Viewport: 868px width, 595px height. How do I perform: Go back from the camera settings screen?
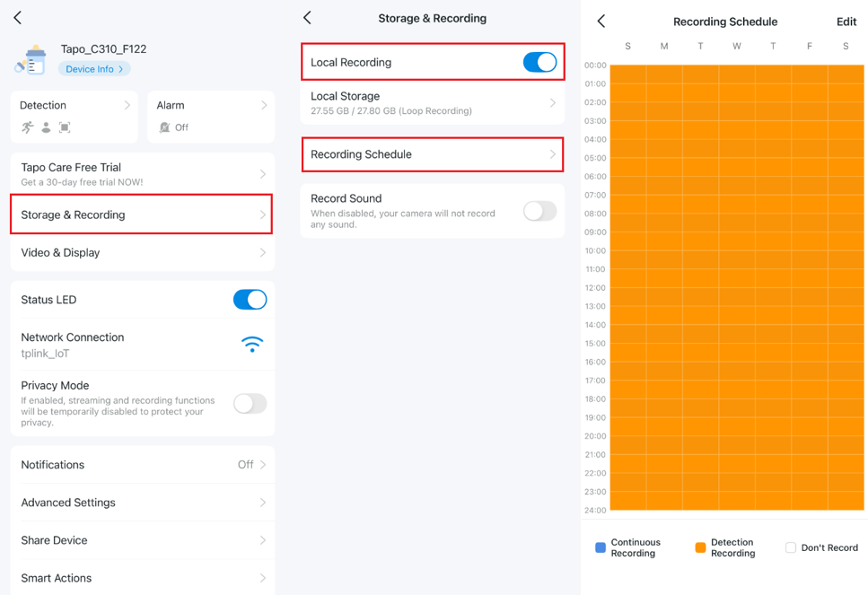coord(18,18)
